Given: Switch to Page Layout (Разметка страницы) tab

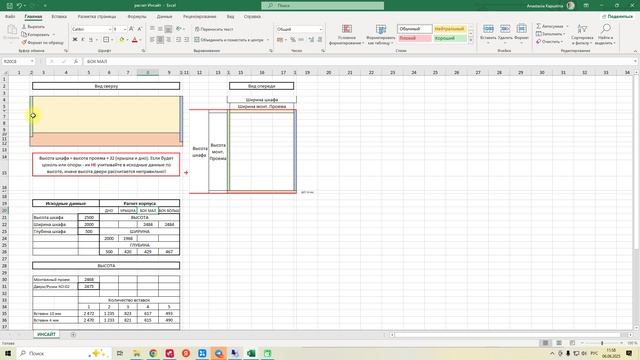Looking at the screenshot, I should point(97,17).
